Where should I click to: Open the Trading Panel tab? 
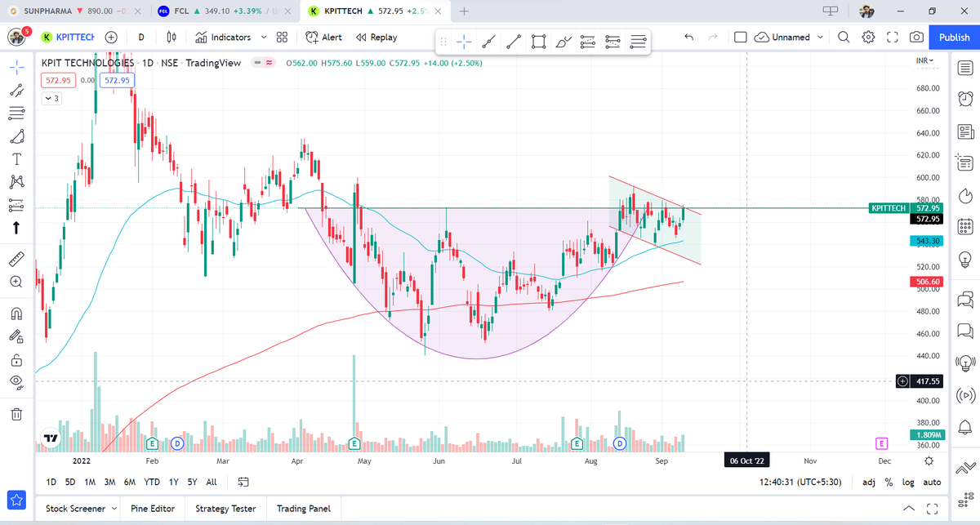point(303,509)
